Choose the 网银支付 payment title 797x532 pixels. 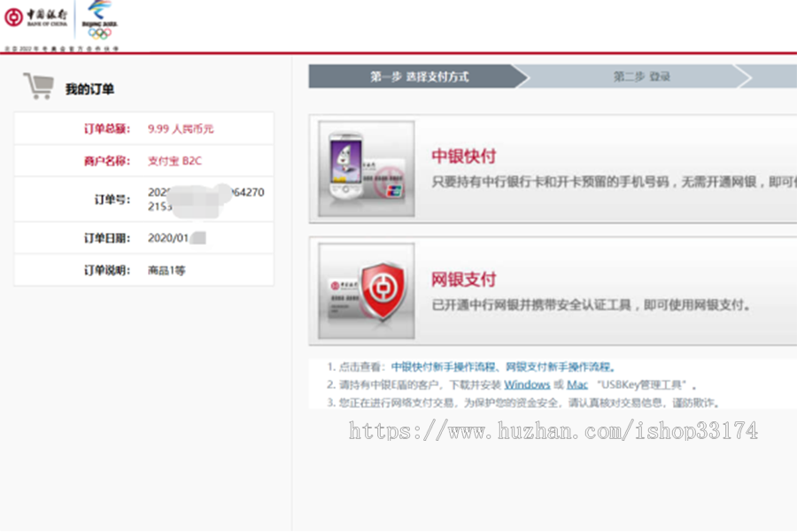[463, 280]
